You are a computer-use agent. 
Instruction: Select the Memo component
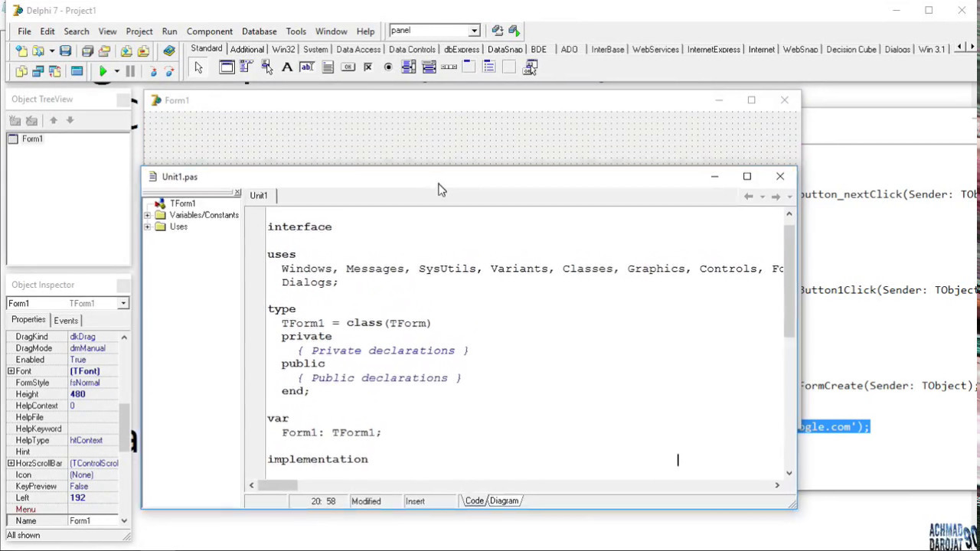328,67
